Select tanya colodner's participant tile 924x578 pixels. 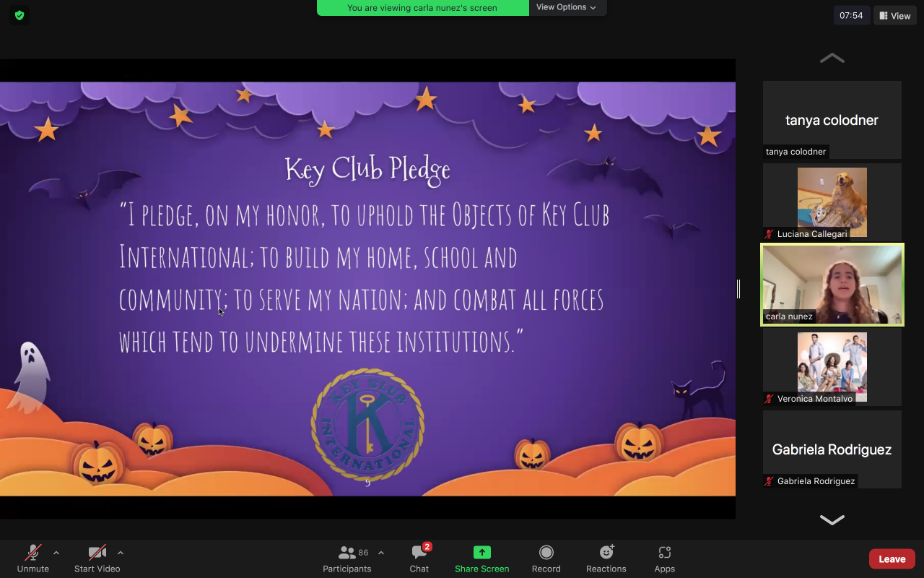tap(832, 120)
